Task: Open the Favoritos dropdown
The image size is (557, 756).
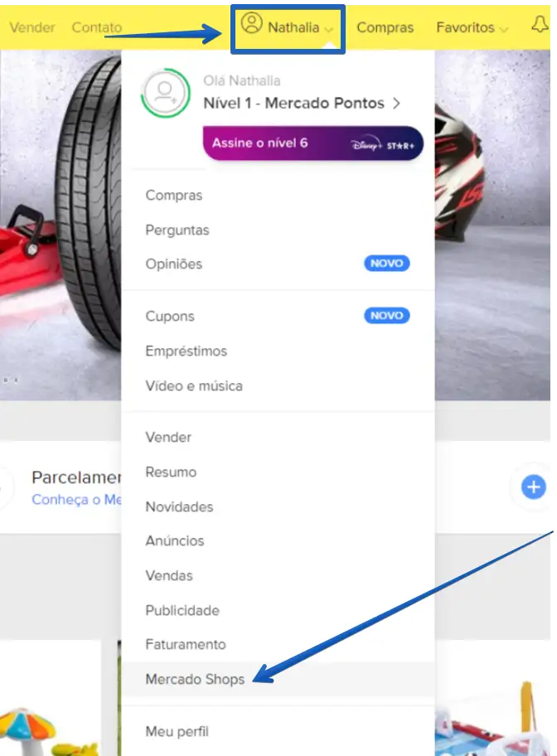Action: [472, 27]
